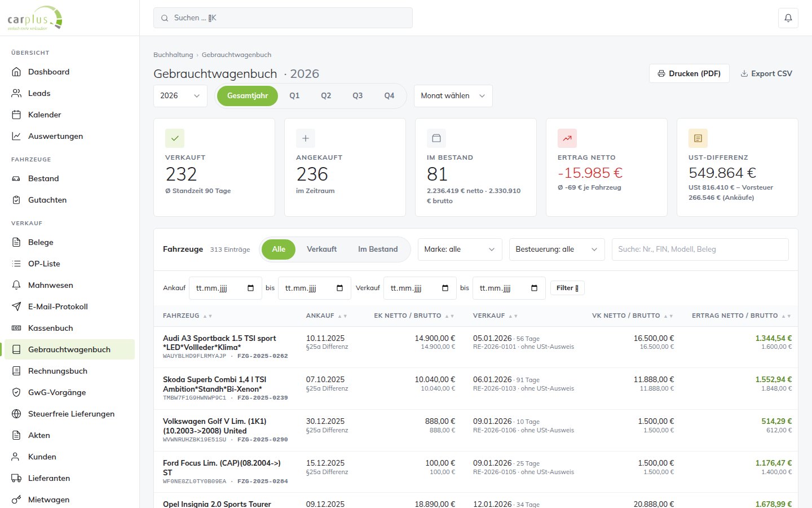Open calendar picker of first Ankauf date
This screenshot has height=508, width=812.
251,288
